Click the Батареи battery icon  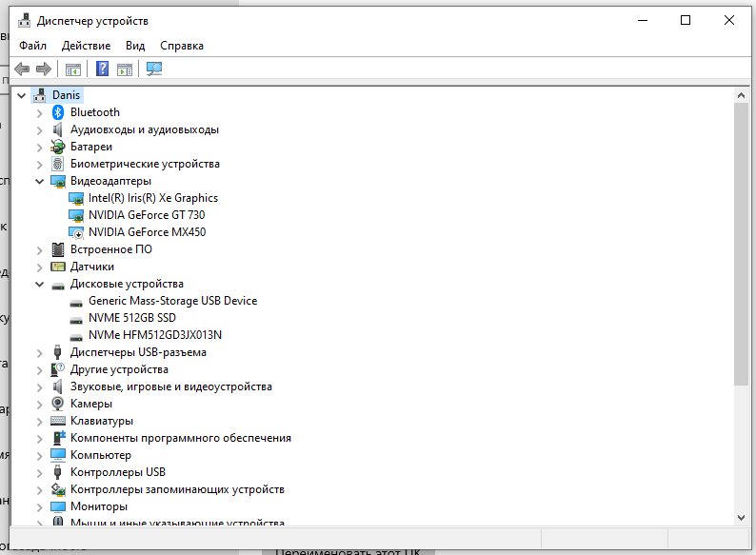[x=58, y=147]
